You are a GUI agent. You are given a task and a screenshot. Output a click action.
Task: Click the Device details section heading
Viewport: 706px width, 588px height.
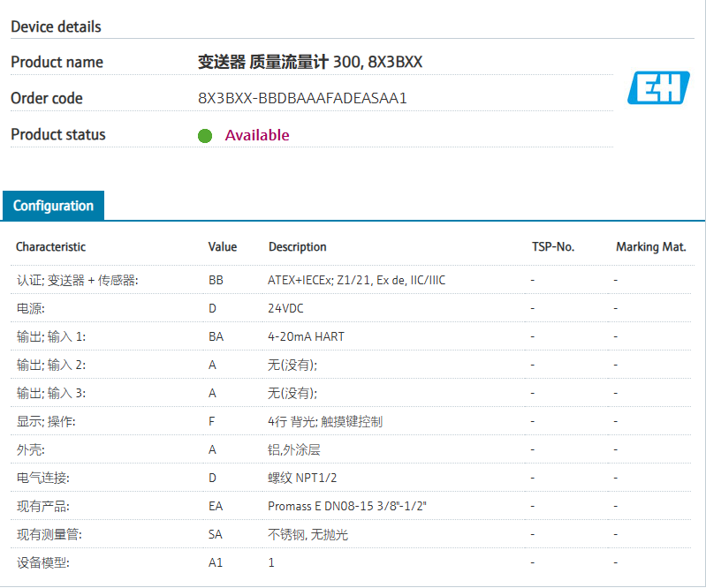click(56, 26)
